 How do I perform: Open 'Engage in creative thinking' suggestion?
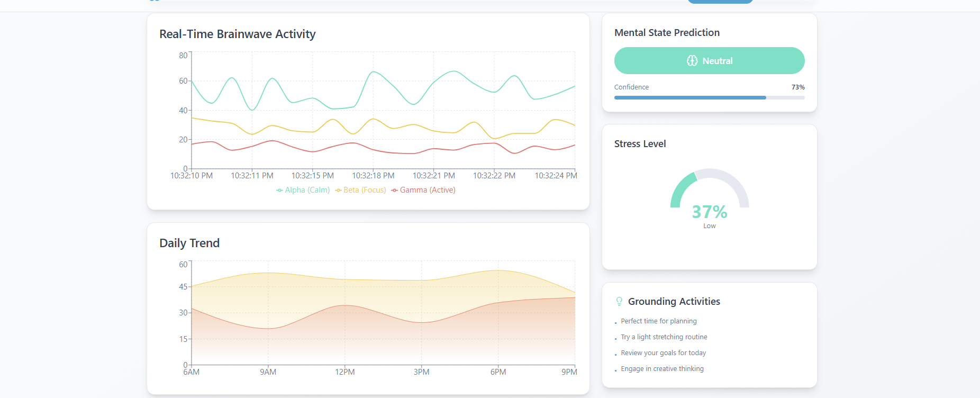662,369
